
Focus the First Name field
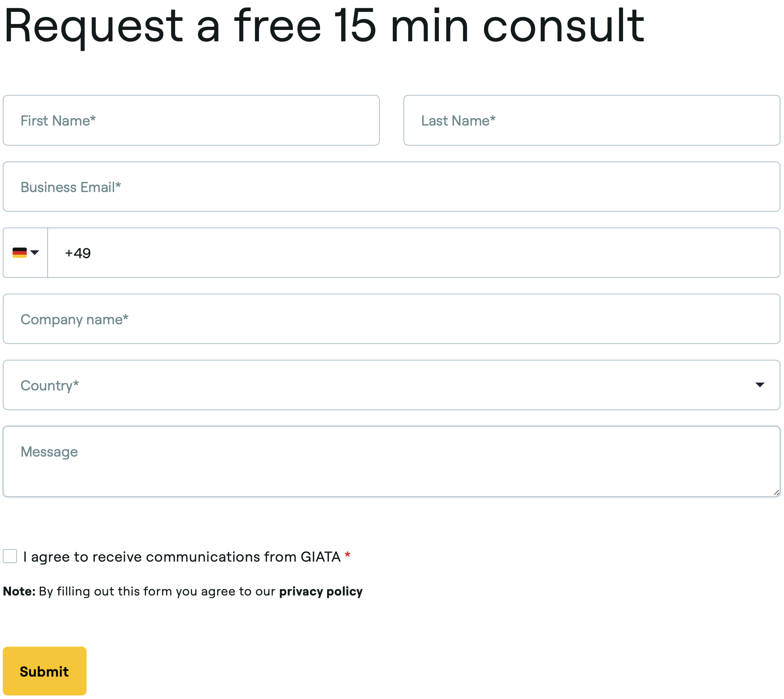[x=191, y=120]
